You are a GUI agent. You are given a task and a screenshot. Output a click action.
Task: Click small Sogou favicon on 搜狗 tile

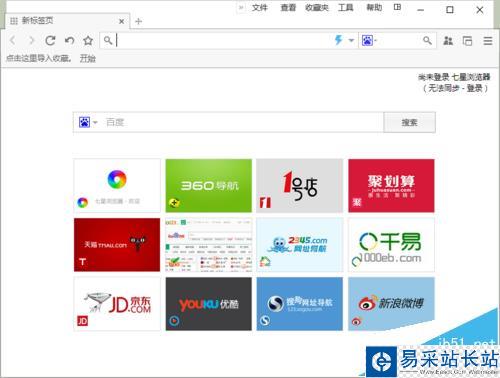point(265,321)
